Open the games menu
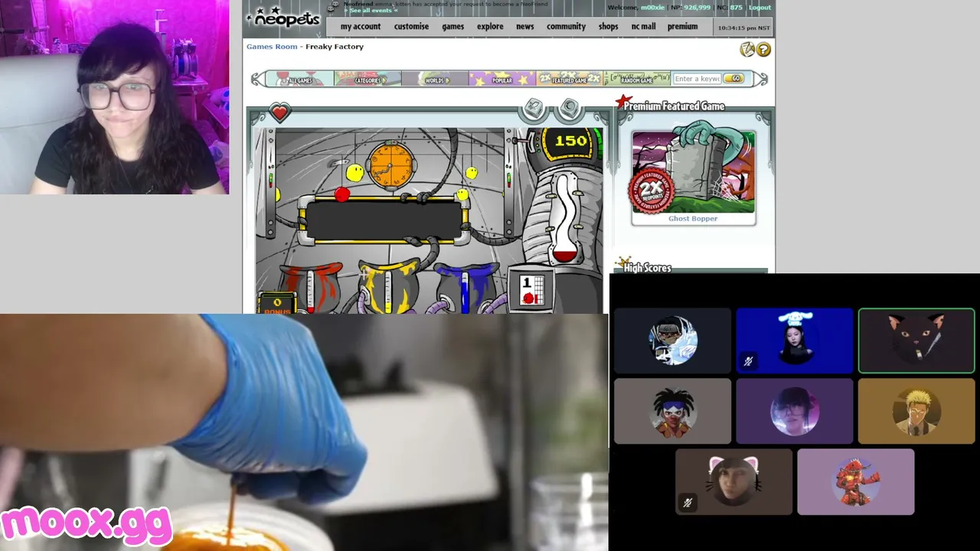Viewport: 980px width, 551px height. pyautogui.click(x=452, y=26)
